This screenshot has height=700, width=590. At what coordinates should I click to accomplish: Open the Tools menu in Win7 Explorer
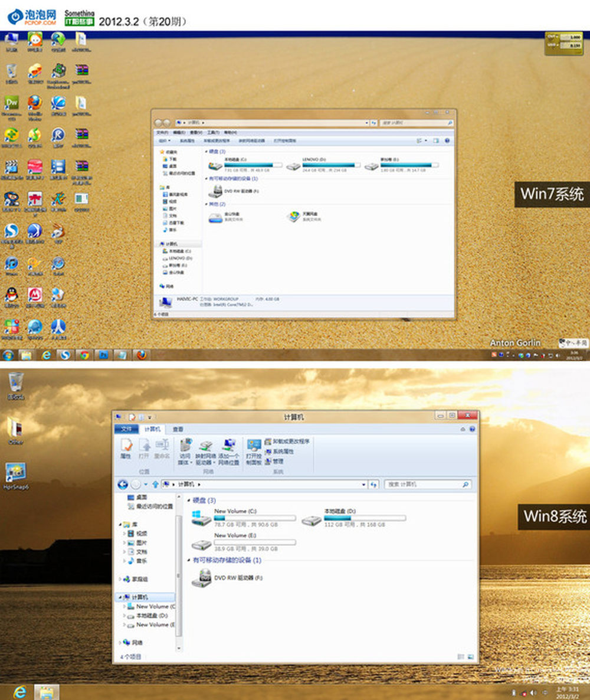point(213,133)
